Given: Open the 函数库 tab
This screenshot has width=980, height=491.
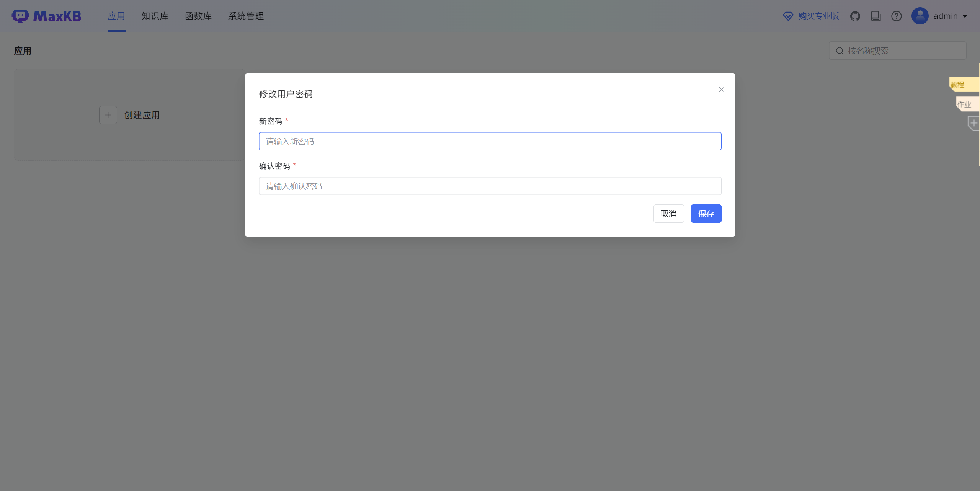Looking at the screenshot, I should pyautogui.click(x=198, y=16).
